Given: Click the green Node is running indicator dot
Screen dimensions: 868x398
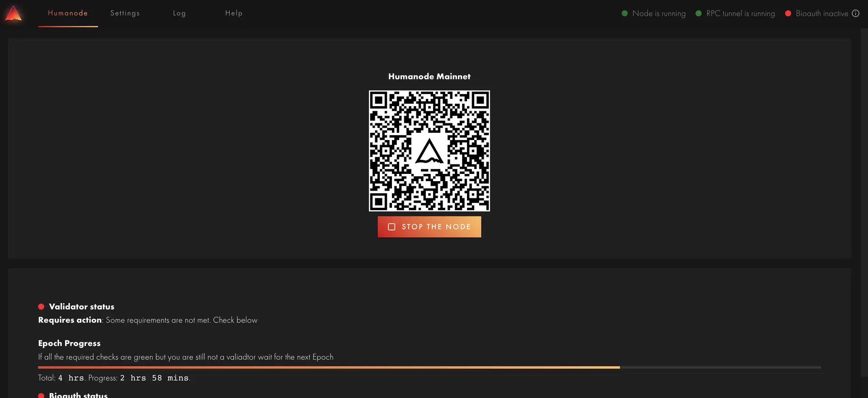Looking at the screenshot, I should [624, 14].
